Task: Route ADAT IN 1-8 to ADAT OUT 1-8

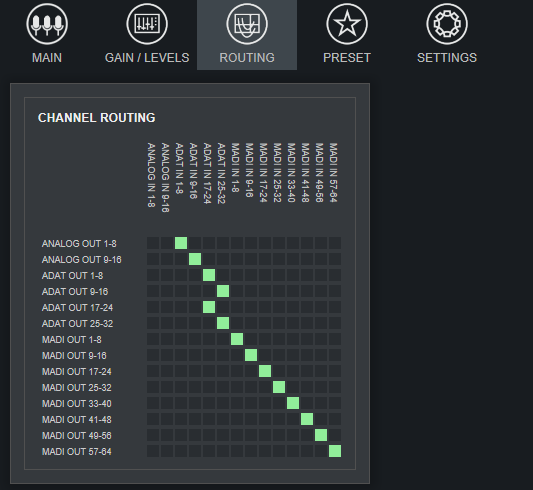Action: [181, 275]
